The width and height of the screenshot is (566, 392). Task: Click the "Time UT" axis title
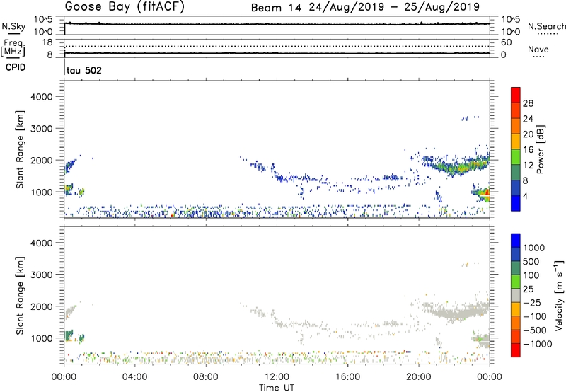(x=277, y=388)
